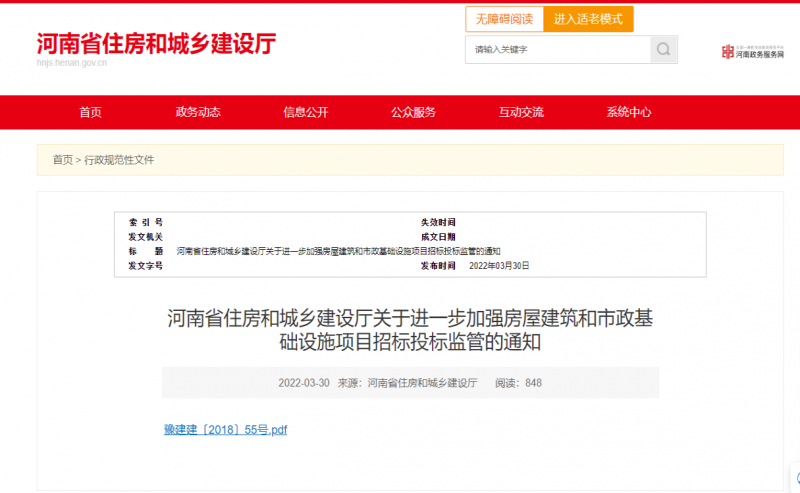Click the 来源 text under the headline
800x493 pixels.
pyautogui.click(x=407, y=383)
